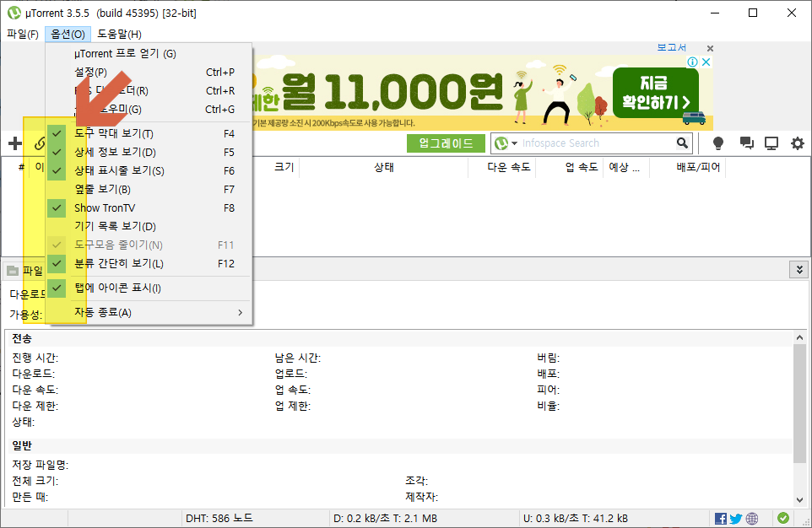812x528 pixels.
Task: Sort by 다운 속도 column header
Action: click(x=508, y=167)
